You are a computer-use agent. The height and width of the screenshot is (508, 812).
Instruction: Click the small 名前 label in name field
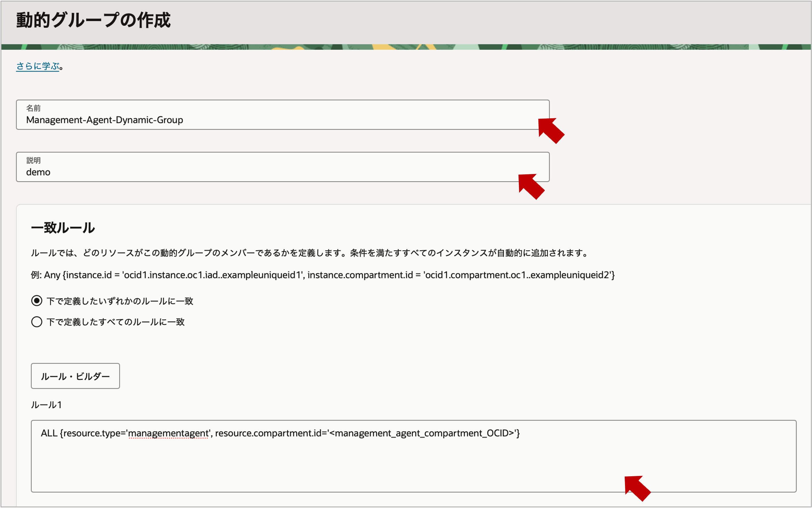tap(33, 108)
